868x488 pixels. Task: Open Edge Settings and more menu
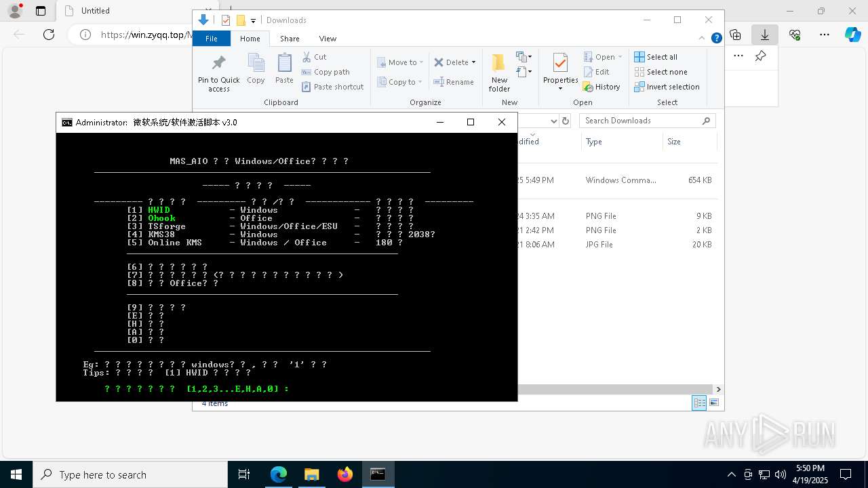[824, 35]
